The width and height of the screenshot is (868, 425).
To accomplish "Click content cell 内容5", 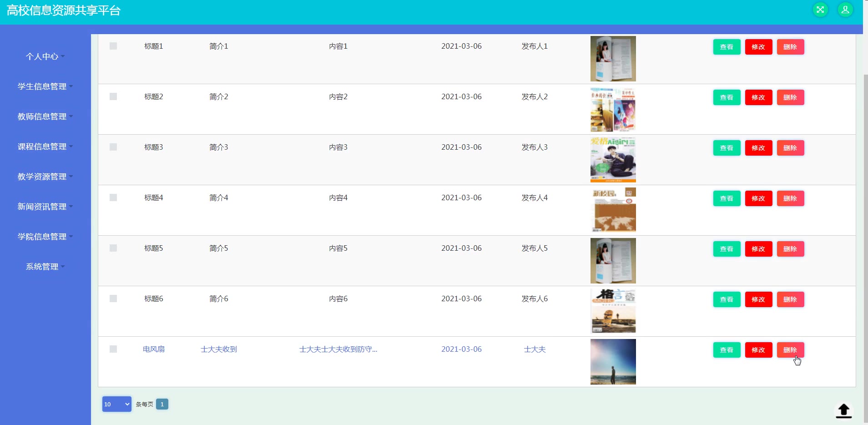I will pyautogui.click(x=338, y=248).
